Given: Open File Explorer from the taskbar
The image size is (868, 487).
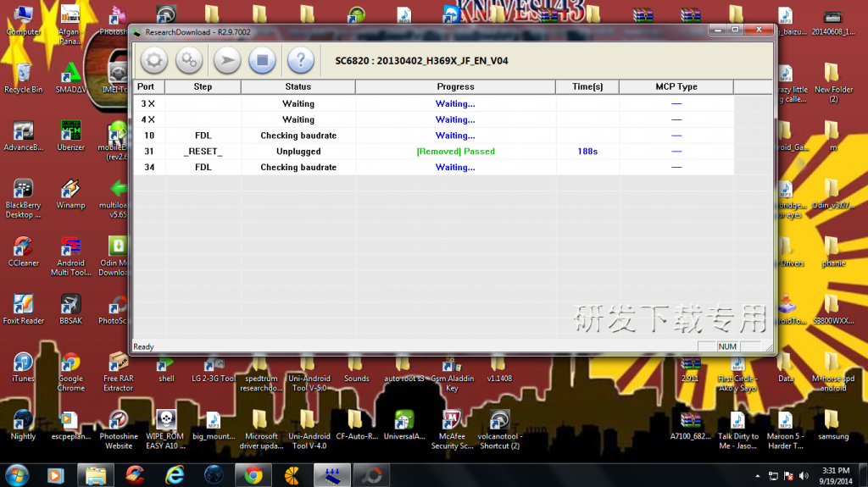Looking at the screenshot, I should pos(96,475).
